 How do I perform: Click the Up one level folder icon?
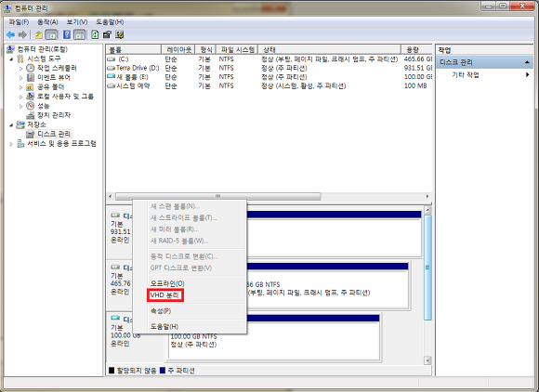[x=39, y=34]
